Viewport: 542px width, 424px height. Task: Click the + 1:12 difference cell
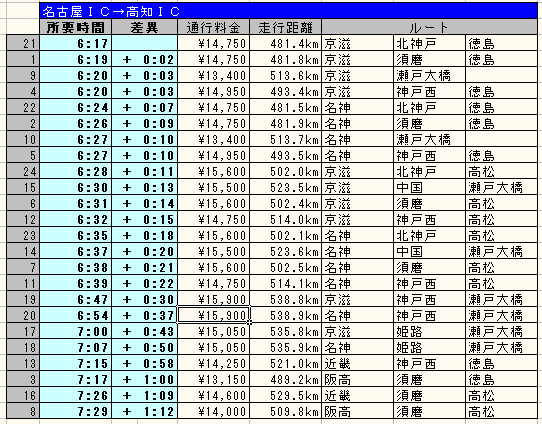[x=144, y=412]
